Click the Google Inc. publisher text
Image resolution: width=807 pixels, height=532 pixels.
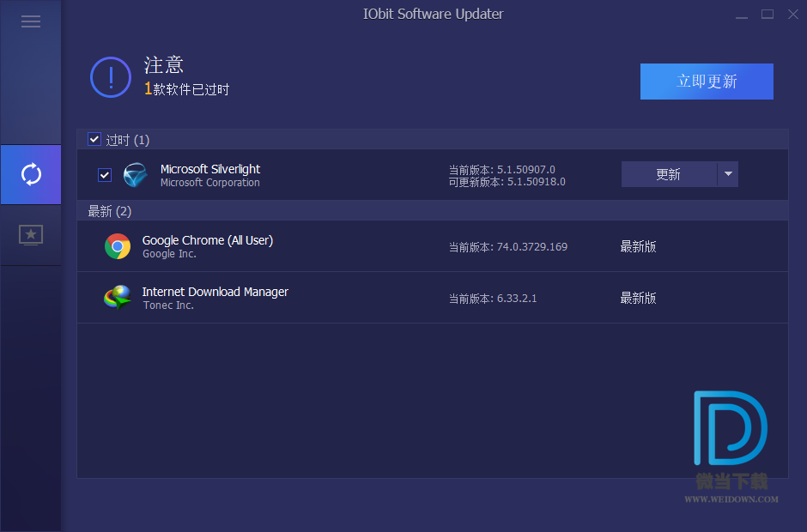point(169,254)
